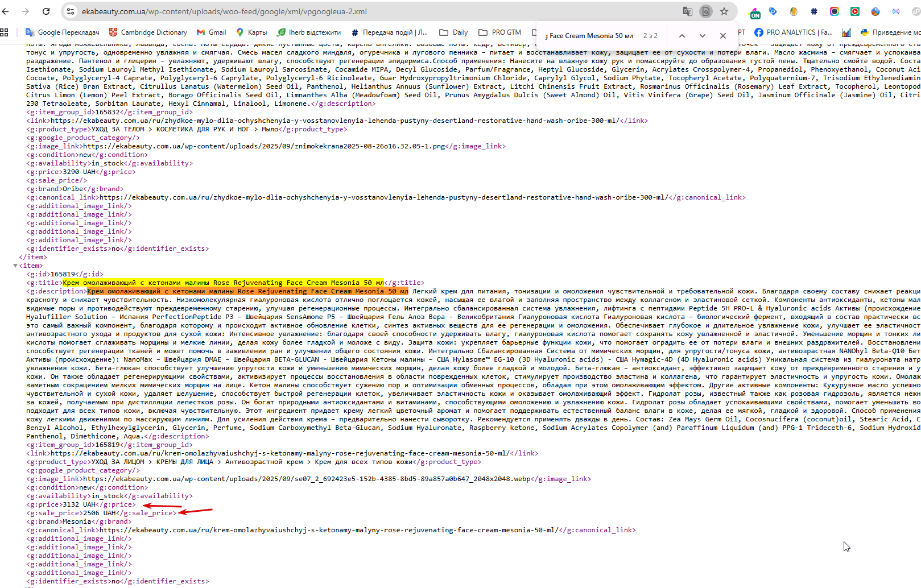
Task: Click the Oribe image_link png URL
Action: click(x=265, y=146)
